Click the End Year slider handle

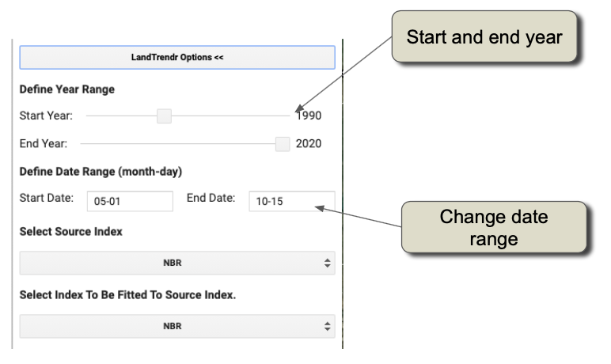pos(283,143)
